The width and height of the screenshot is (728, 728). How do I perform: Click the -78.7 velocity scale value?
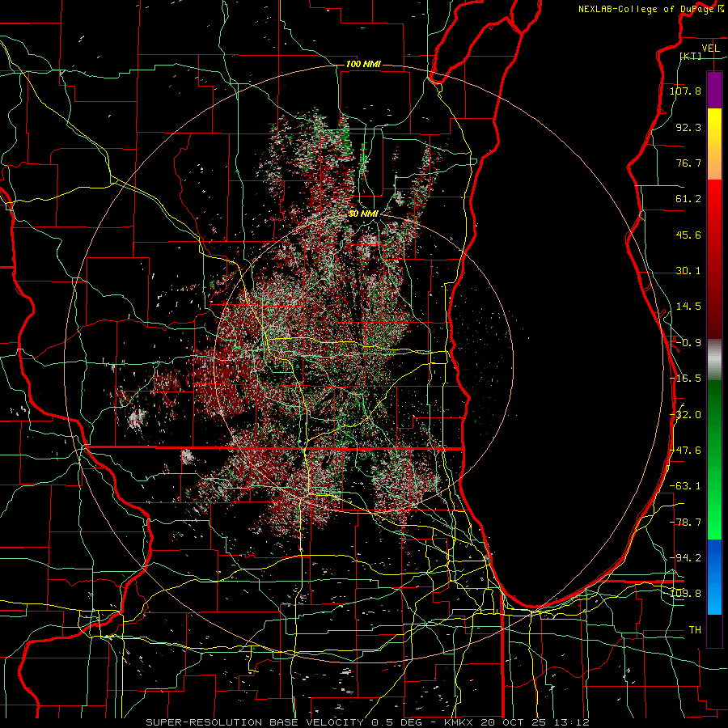pyautogui.click(x=685, y=523)
